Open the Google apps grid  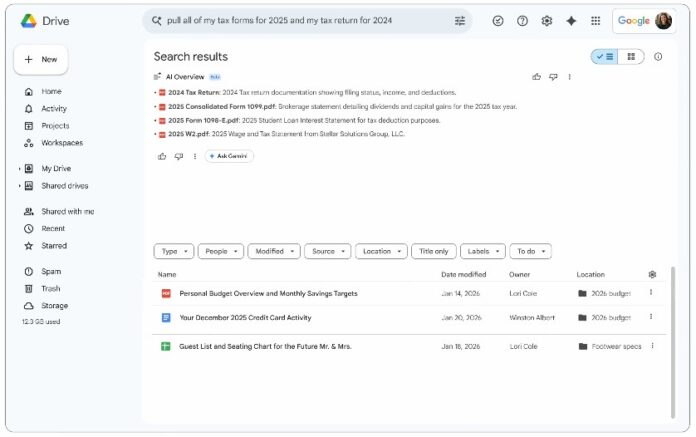tap(596, 21)
